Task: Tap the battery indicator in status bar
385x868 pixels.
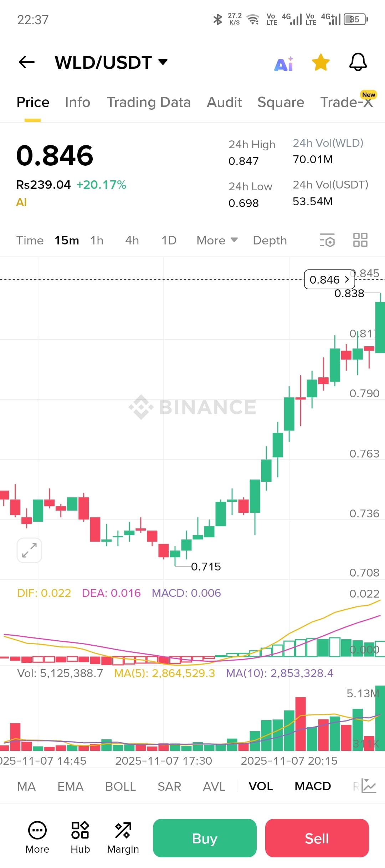Action: tap(356, 19)
